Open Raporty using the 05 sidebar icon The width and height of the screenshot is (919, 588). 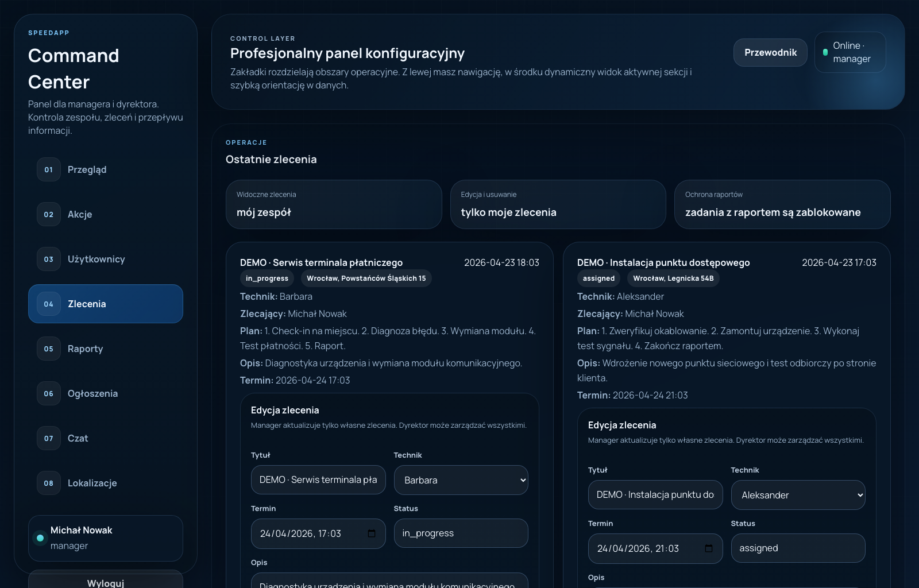[48, 349]
